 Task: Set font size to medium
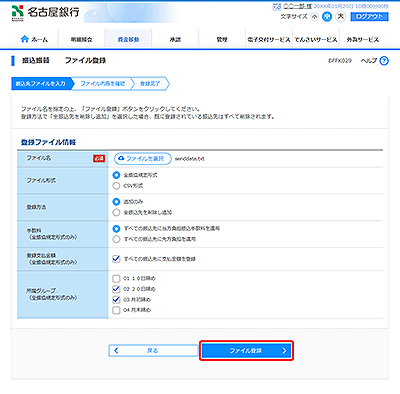327,17
